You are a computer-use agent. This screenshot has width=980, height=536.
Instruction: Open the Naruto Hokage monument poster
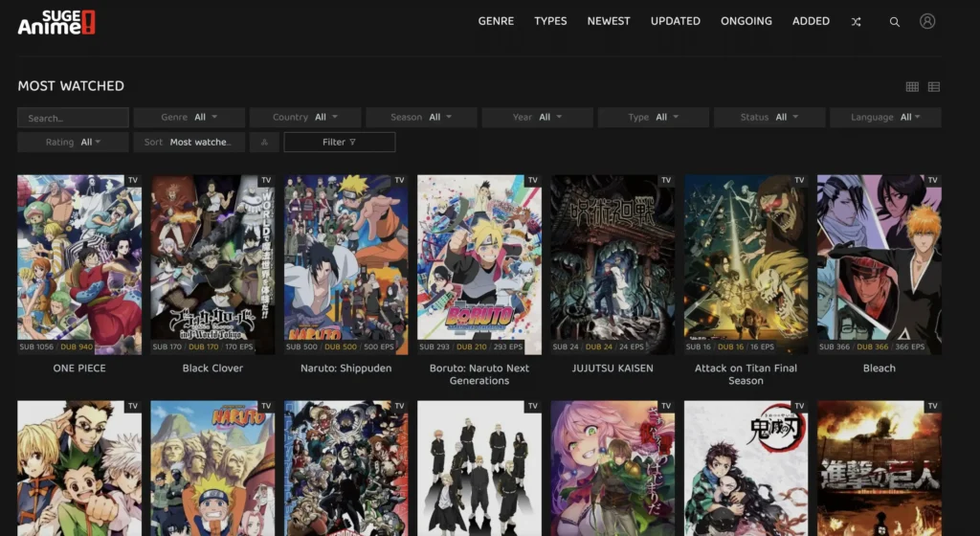pos(212,469)
